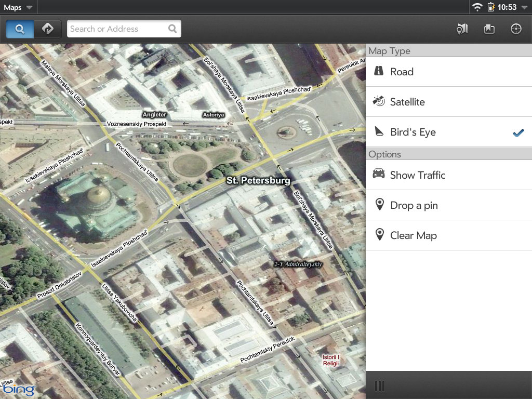This screenshot has height=399, width=532.
Task: Click the Bing logo link
Action: point(18,389)
